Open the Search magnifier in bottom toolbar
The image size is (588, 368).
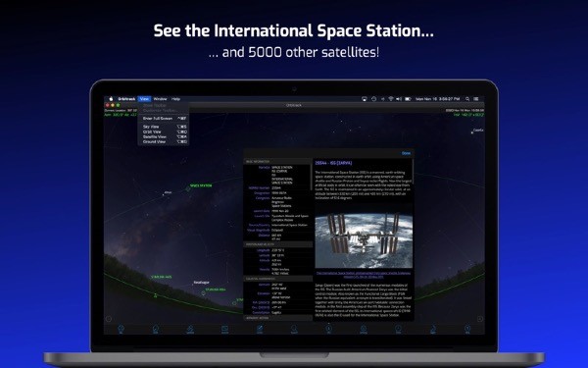294,328
